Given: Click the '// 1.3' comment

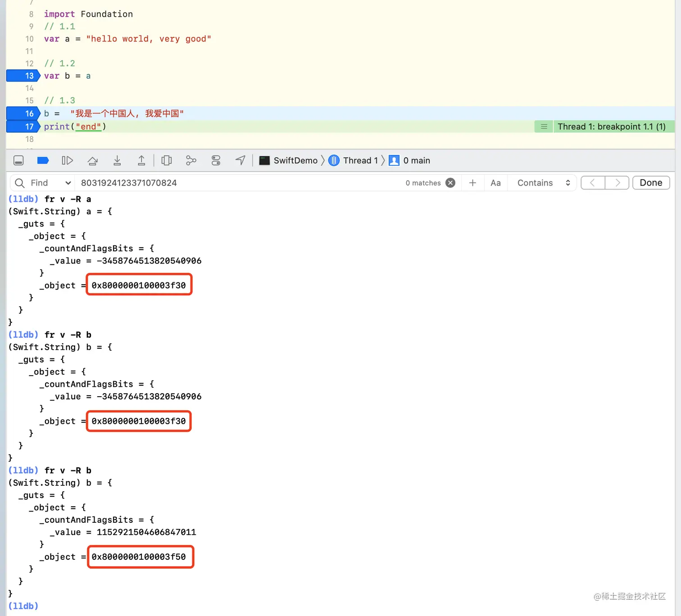Looking at the screenshot, I should [59, 100].
